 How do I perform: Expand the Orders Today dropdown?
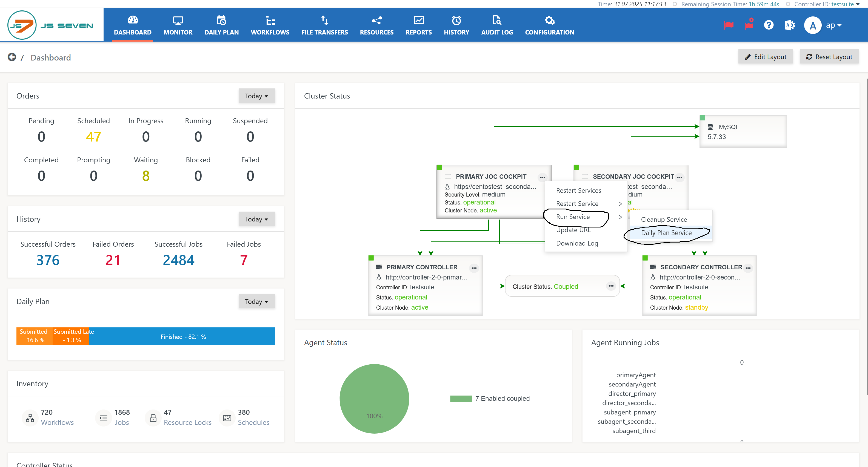click(x=256, y=96)
